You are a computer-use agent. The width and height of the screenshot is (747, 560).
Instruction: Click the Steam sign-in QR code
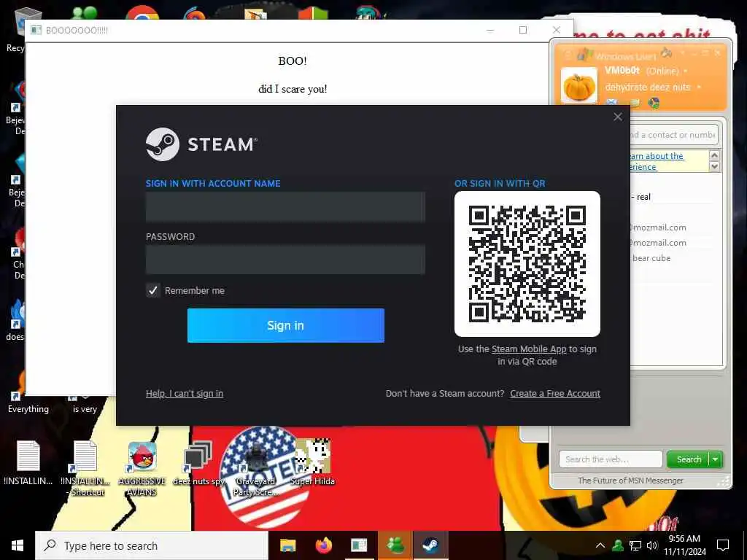[x=527, y=264]
